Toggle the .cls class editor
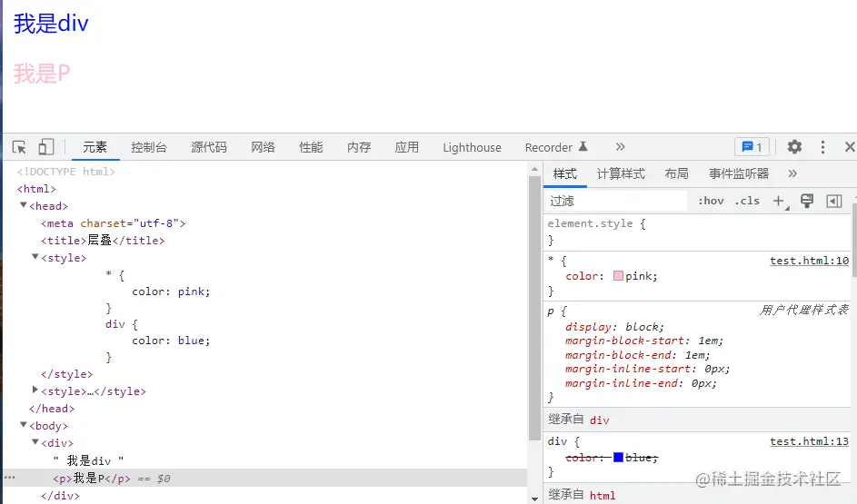The image size is (857, 504). 747,201
